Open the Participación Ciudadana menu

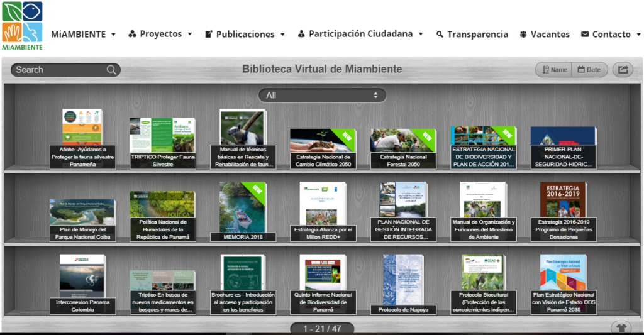pos(360,34)
